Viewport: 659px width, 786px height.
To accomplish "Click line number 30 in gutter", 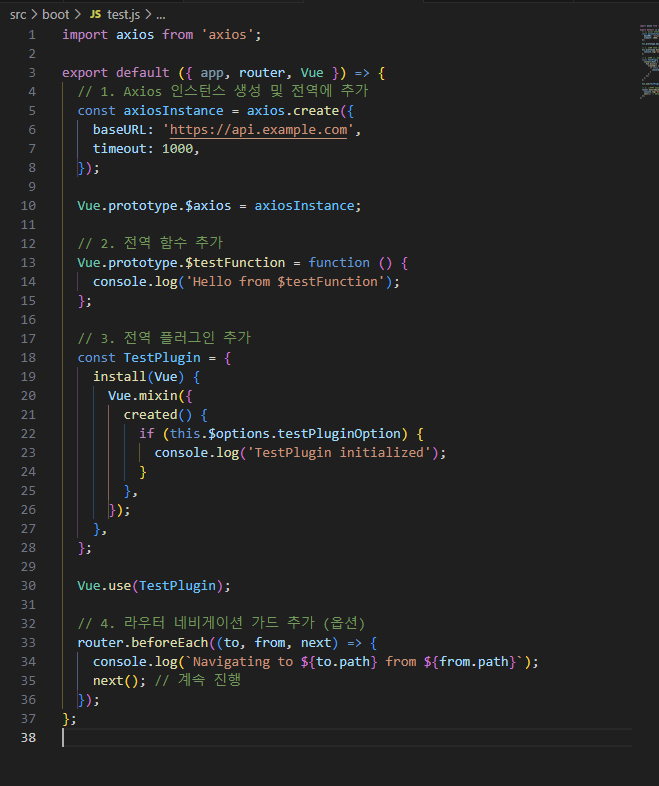I will (x=28, y=585).
